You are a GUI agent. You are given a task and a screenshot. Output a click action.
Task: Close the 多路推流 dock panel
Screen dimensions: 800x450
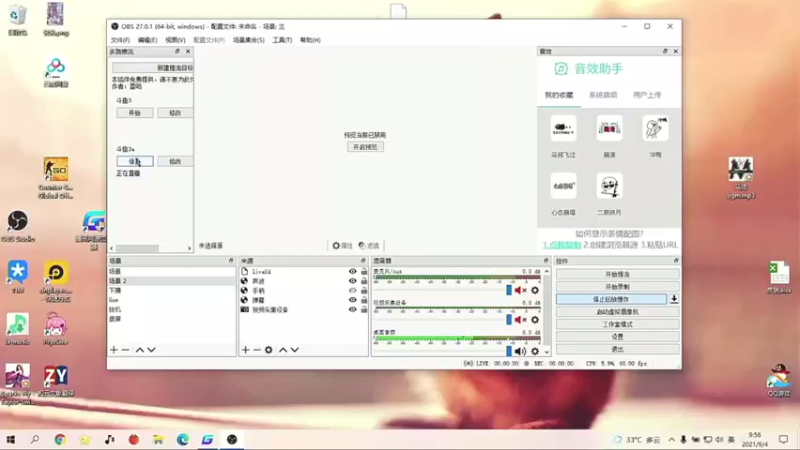pyautogui.click(x=188, y=52)
